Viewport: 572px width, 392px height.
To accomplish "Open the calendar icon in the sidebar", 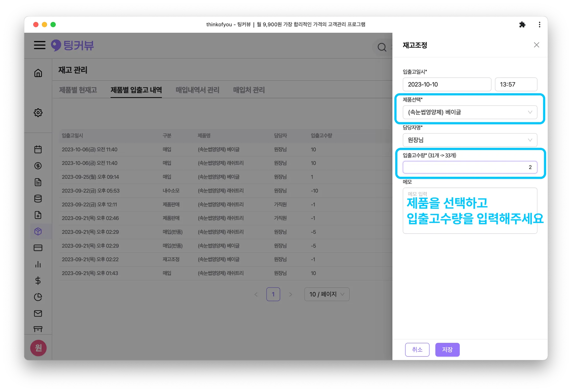I will 38,149.
